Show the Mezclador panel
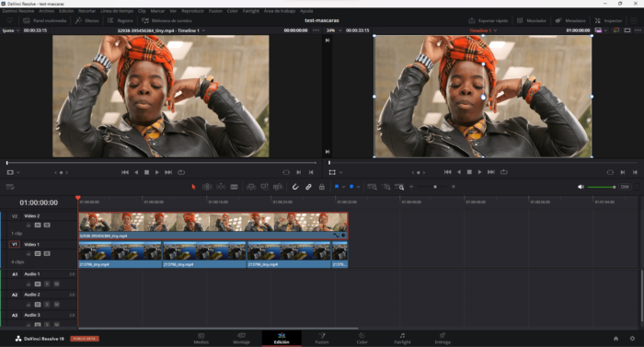This screenshot has height=347, width=644. click(x=532, y=20)
